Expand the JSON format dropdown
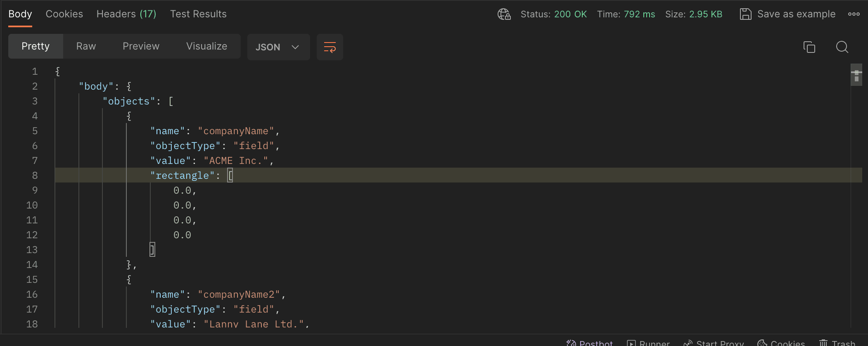 tap(278, 47)
